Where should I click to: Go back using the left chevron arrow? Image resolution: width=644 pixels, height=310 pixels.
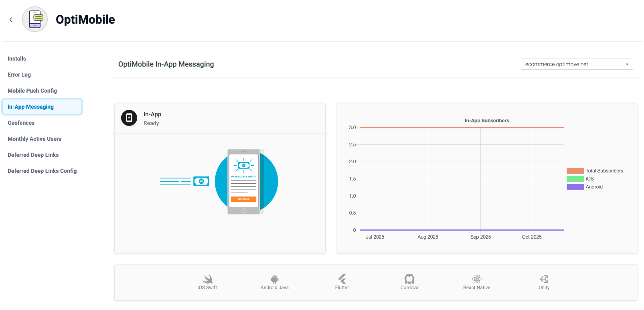11,20
